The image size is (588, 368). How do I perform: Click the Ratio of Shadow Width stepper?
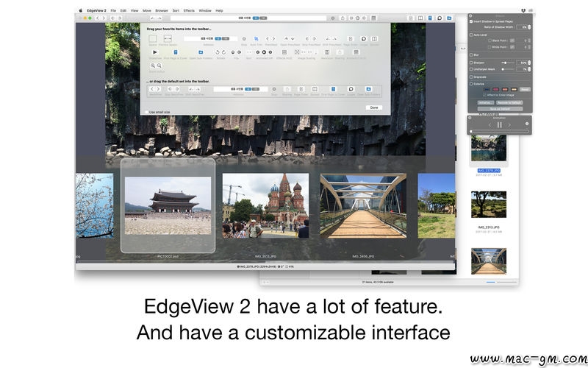529,27
